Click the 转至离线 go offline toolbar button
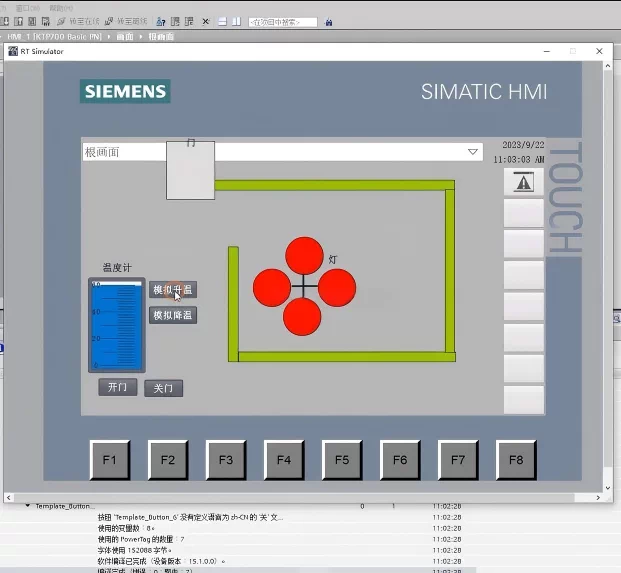 [x=126, y=21]
